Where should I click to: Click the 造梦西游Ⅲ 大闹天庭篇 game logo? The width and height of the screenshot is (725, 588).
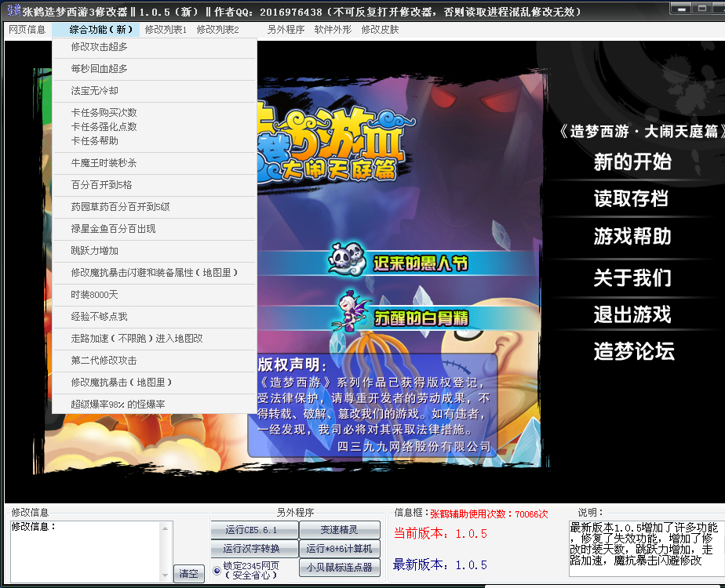pos(336,144)
